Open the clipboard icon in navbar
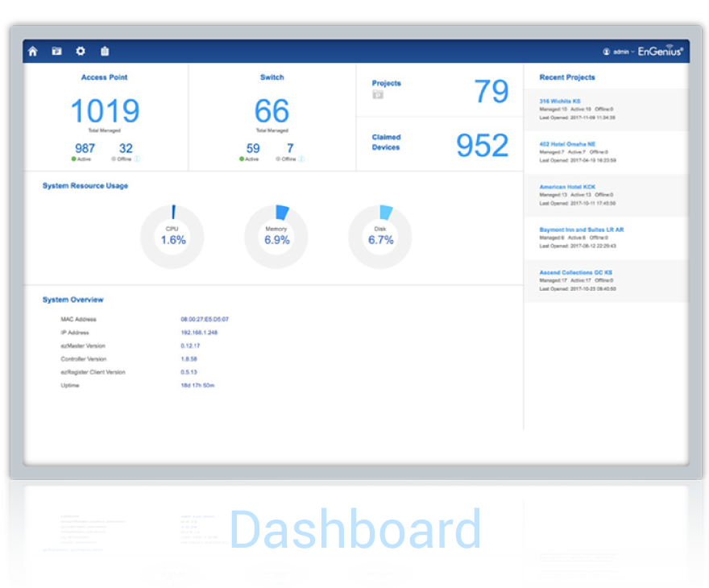The height and width of the screenshot is (588, 709). pos(105,51)
